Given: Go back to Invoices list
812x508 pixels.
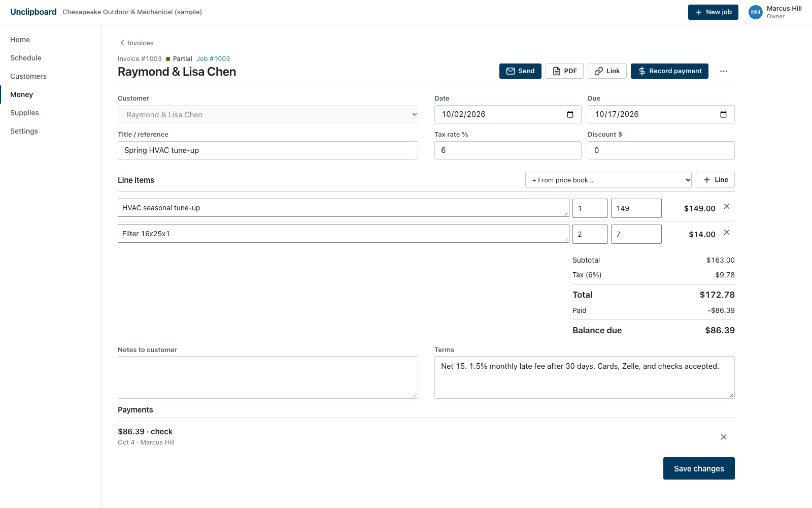Looking at the screenshot, I should 137,43.
